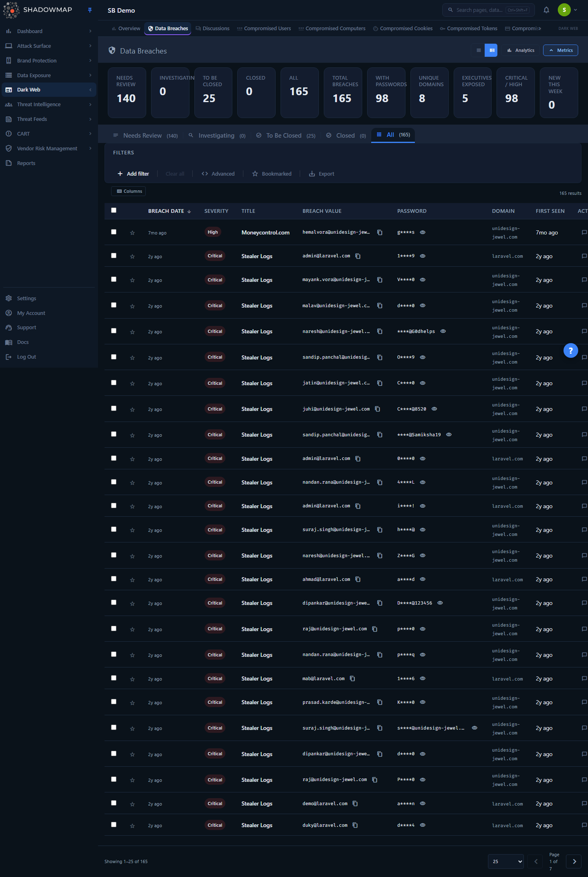Reveal the password g****s with eye icon

[423, 232]
